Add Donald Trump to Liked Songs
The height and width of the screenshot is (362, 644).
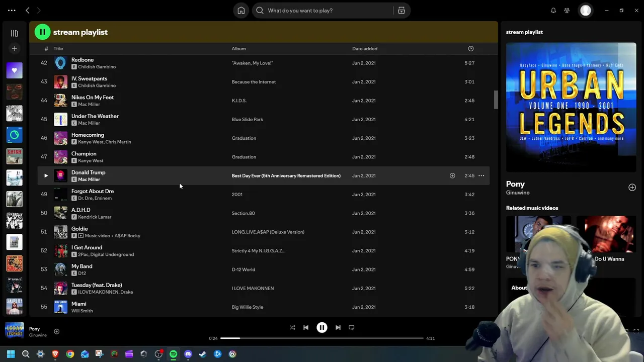tap(452, 175)
